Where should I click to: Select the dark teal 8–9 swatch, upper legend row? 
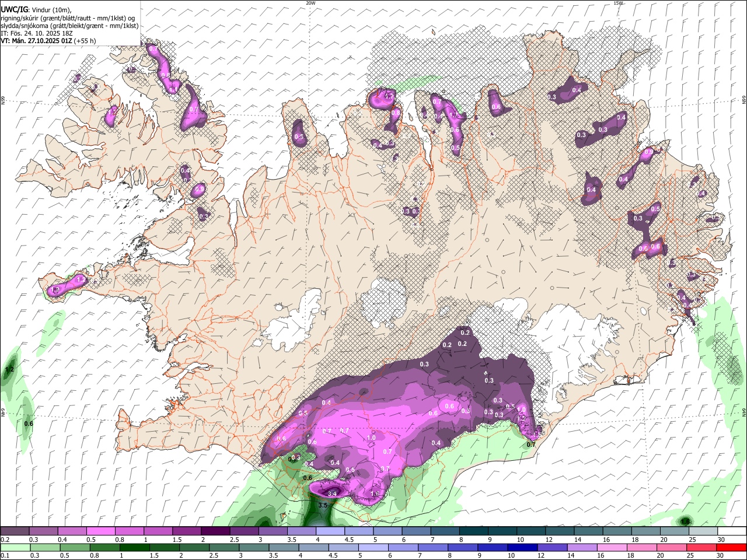pos(474,531)
